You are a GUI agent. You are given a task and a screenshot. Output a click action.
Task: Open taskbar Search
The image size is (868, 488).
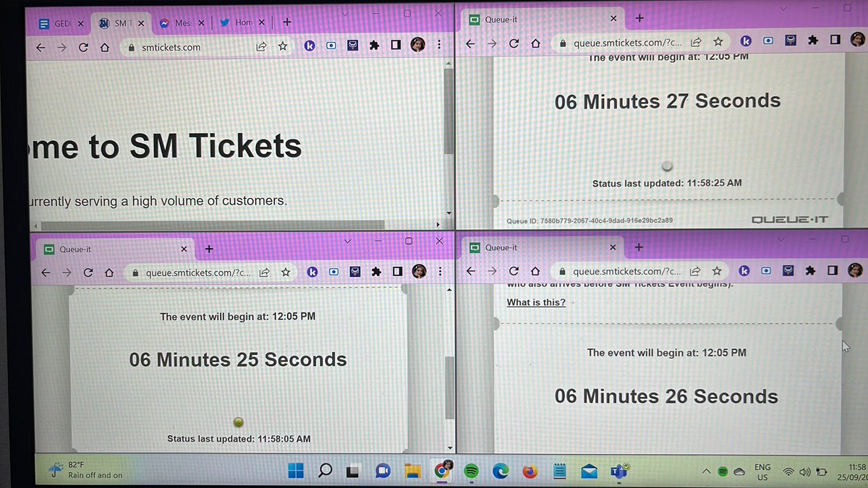coord(325,471)
